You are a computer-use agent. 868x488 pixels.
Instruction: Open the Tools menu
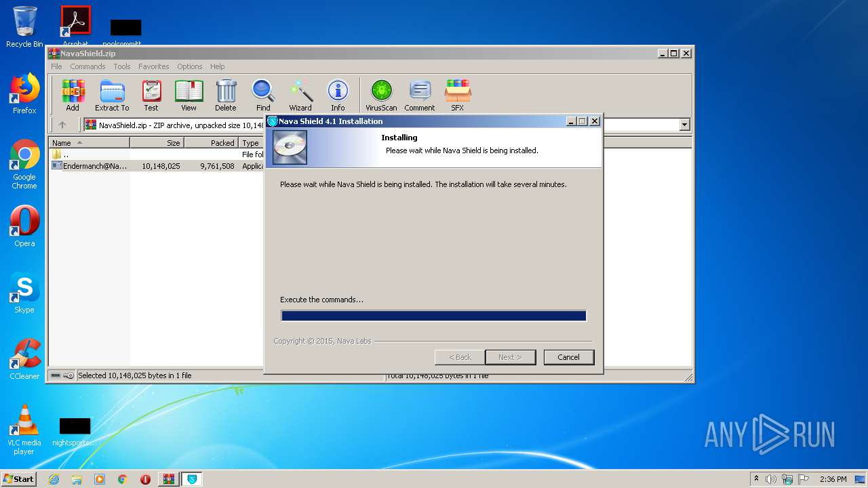[122, 66]
